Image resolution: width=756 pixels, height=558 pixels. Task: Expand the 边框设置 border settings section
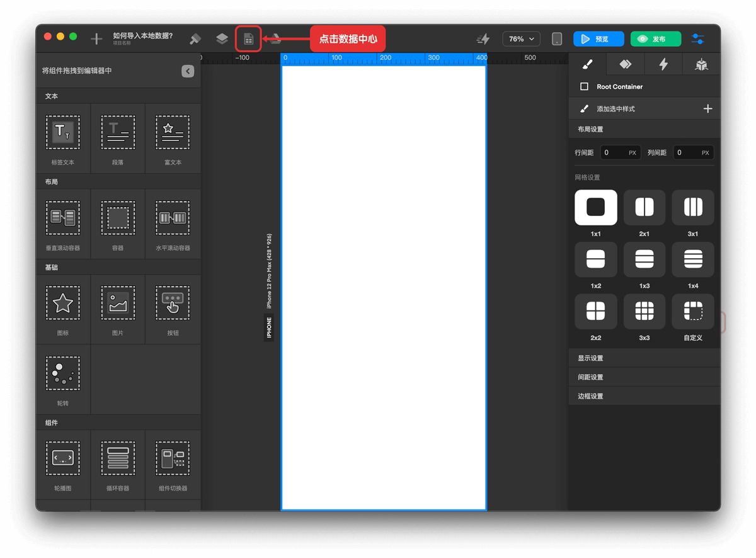click(x=644, y=396)
